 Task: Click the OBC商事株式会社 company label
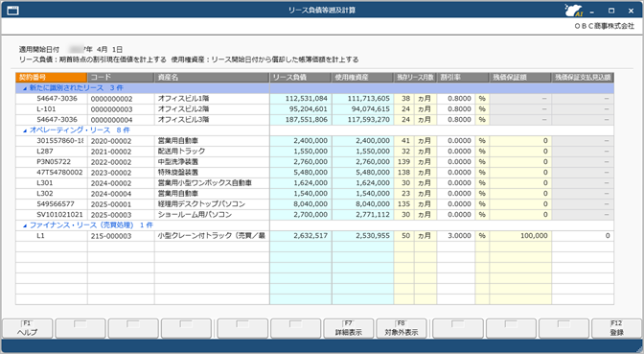604,26
